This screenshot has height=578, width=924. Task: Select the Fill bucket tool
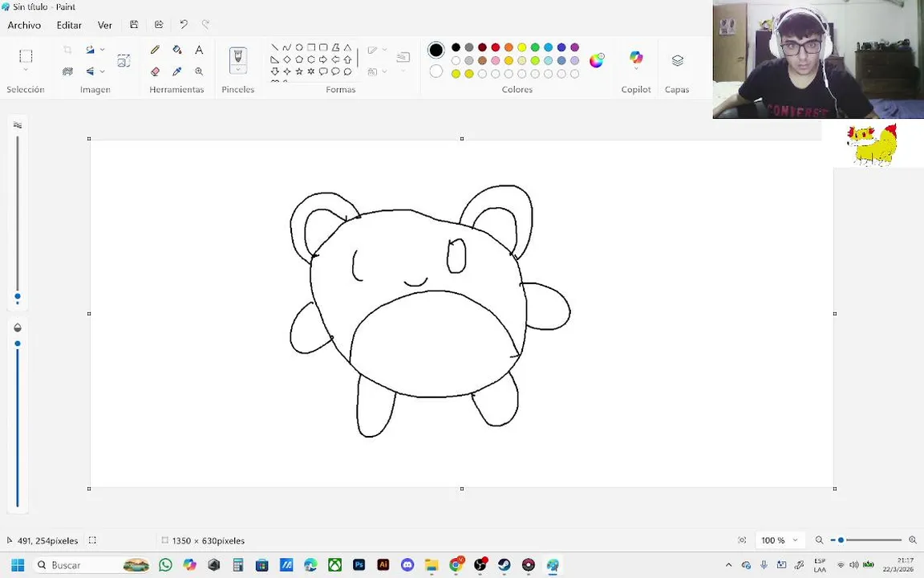tap(176, 50)
